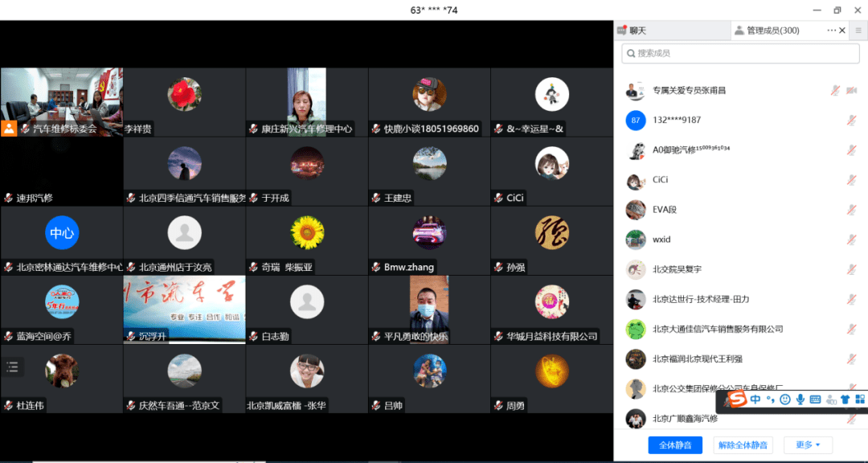Toggle Sogou Chinese/English 中 mode indicator
This screenshot has height=463, width=868.
[x=755, y=399]
